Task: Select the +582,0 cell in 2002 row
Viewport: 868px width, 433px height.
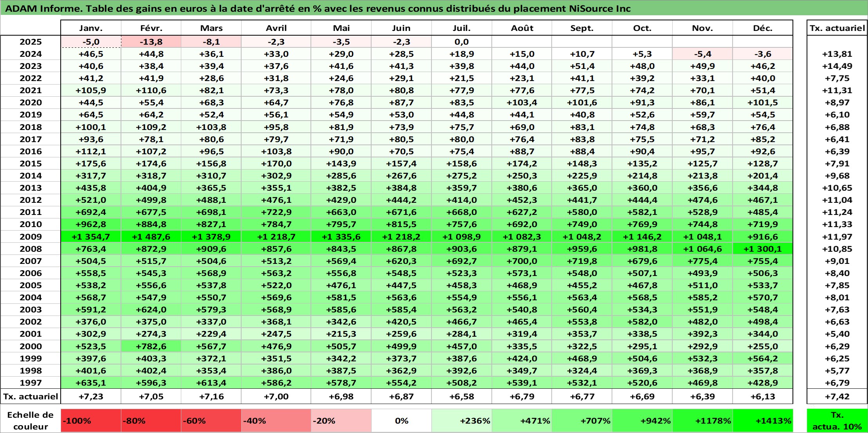Action: point(642,322)
